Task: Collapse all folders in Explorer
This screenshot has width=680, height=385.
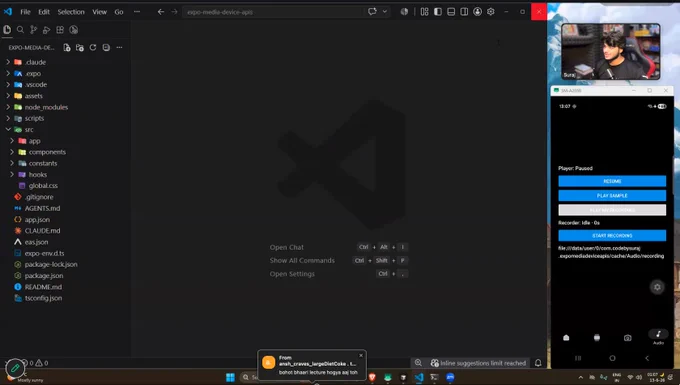Action: pyautogui.click(x=106, y=47)
